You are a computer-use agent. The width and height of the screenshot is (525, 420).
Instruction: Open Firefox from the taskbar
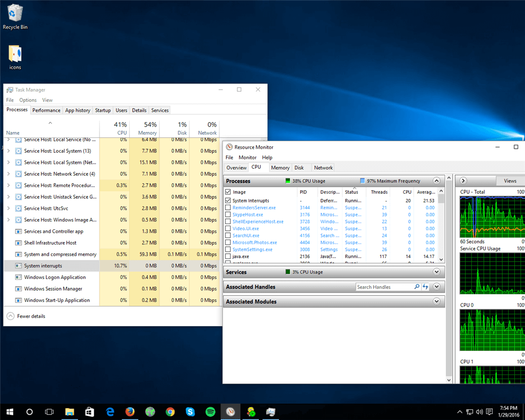[130, 411]
